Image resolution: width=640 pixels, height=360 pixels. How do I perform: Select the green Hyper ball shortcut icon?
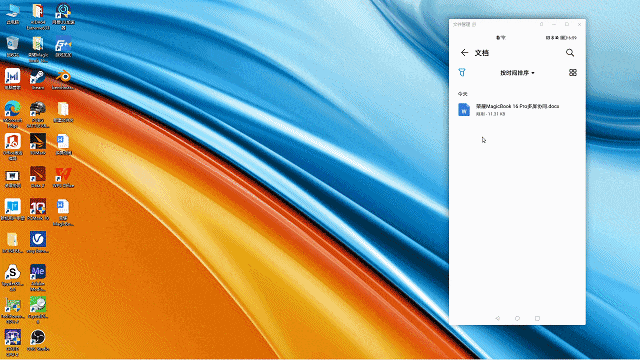coord(38,310)
